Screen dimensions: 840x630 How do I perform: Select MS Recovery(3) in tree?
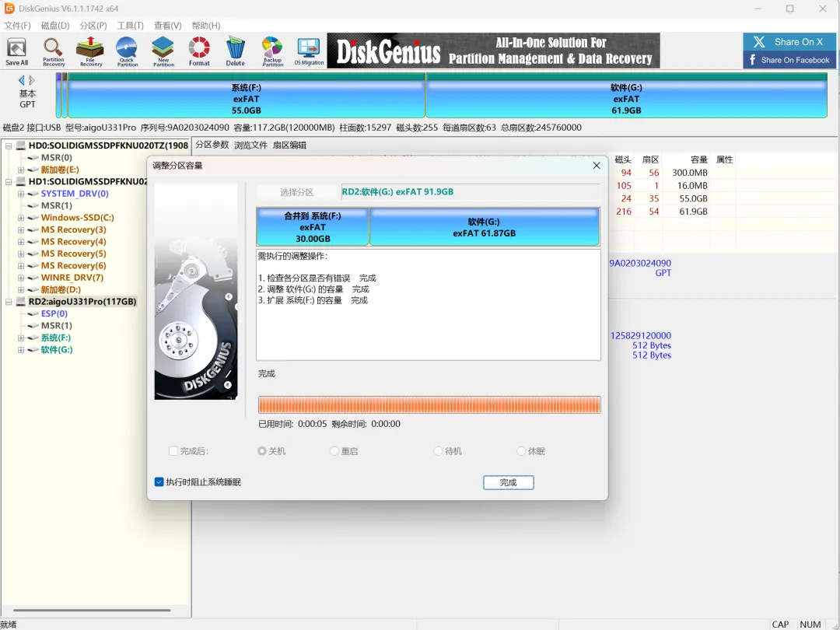pos(73,229)
